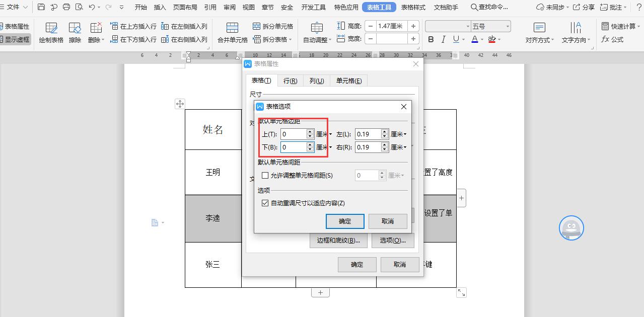
Task: Insert a row below (在下方插入行)
Action: point(133,39)
